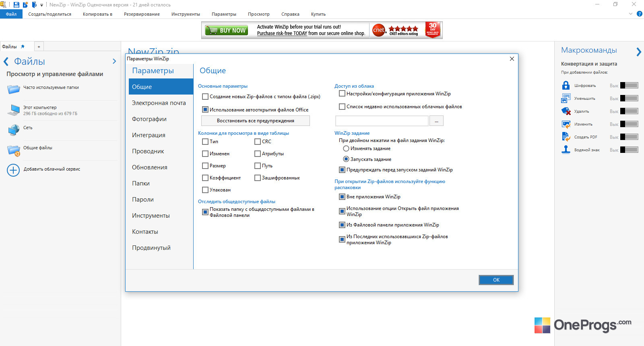Check the Размер column checkbox
This screenshot has width=644, height=346.
205,166
